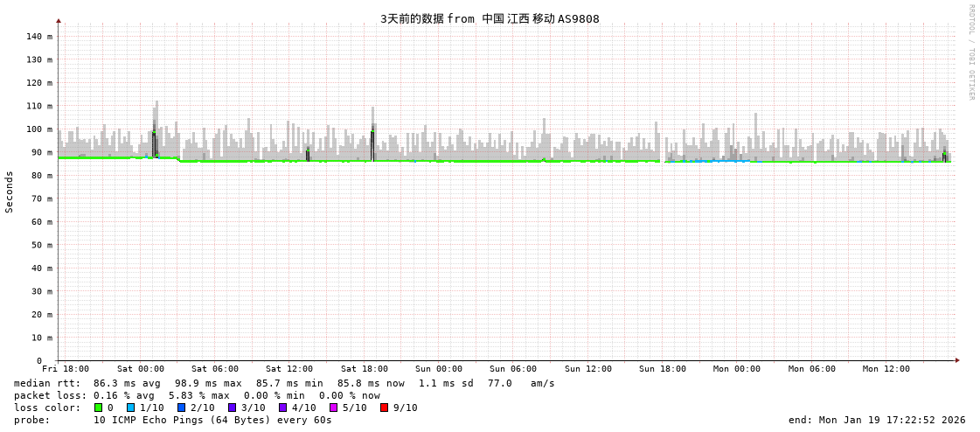Click the vertical Seconds axis title
The height and width of the screenshot is (432, 980).
(10, 192)
